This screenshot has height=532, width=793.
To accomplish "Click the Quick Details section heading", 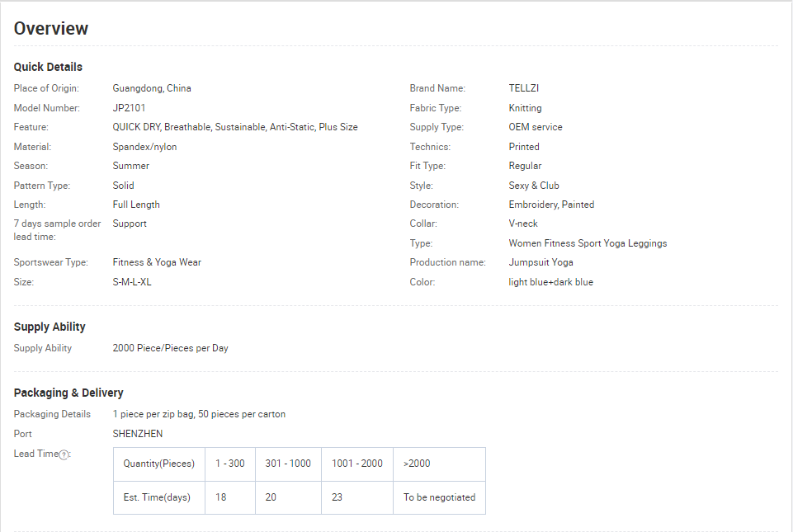I will click(x=48, y=67).
